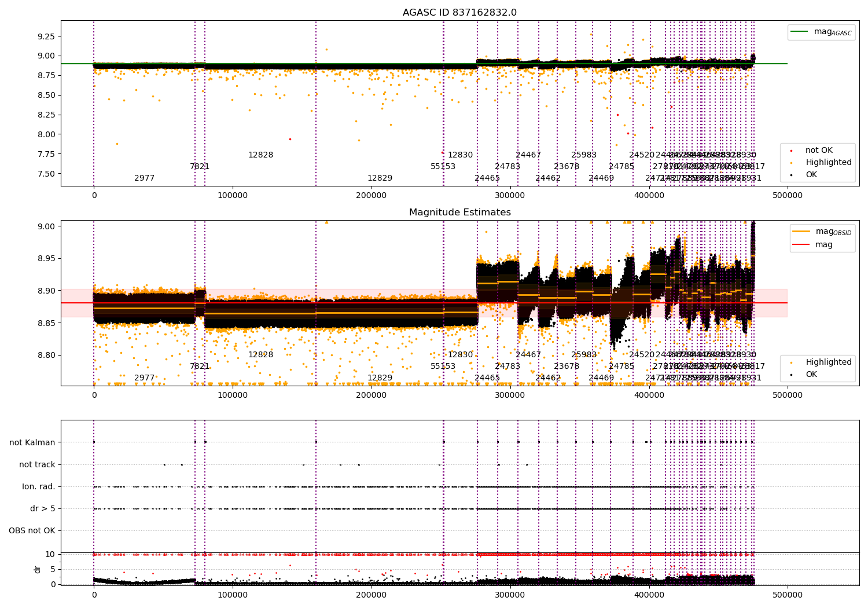
Task: Click the 'dr > 5' axis label
Action: [x=43, y=509]
